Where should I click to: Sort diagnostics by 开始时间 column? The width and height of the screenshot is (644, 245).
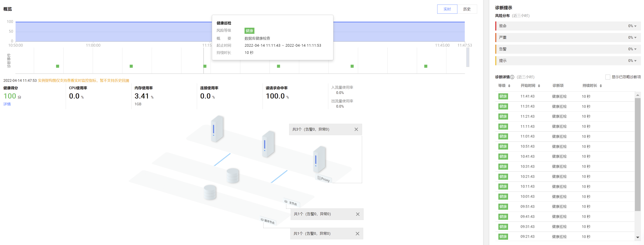(539, 86)
